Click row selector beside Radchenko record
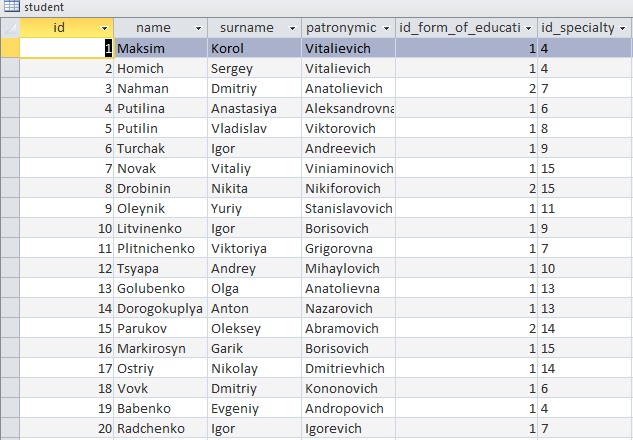 9,428
